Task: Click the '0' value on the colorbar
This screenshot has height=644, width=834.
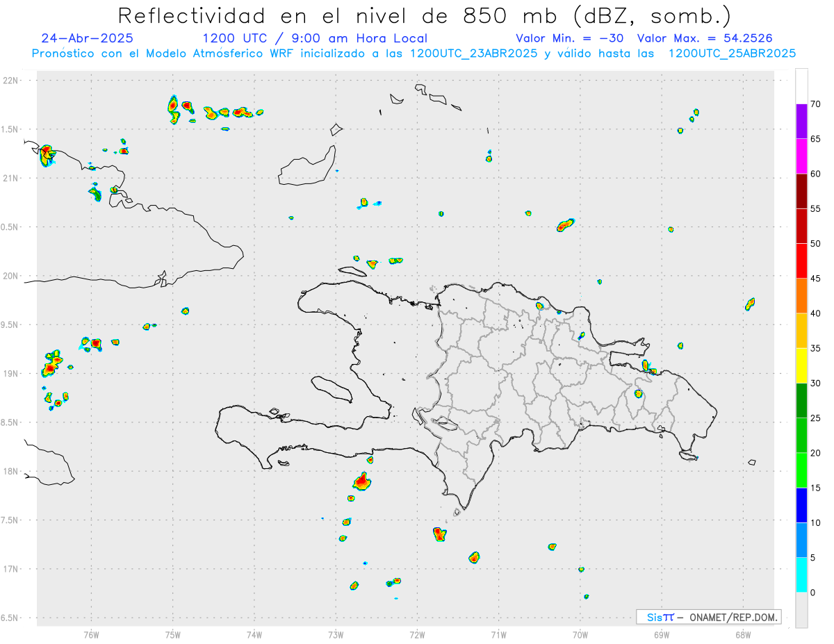Action: pyautogui.click(x=812, y=593)
